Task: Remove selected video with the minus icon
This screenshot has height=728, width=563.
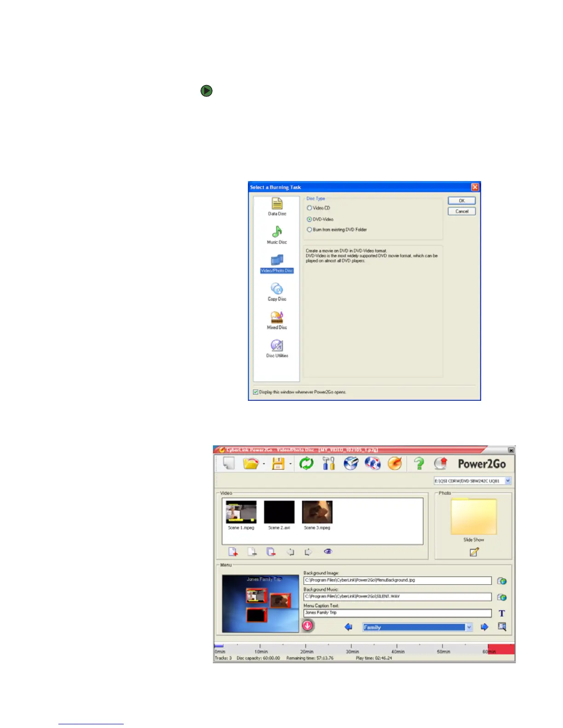Action: coord(252,552)
